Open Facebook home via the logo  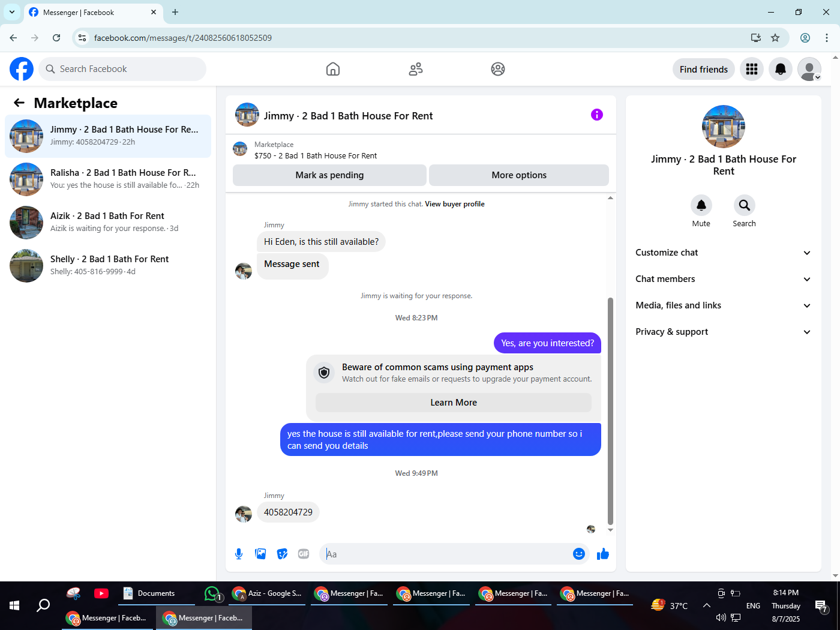coord(22,69)
